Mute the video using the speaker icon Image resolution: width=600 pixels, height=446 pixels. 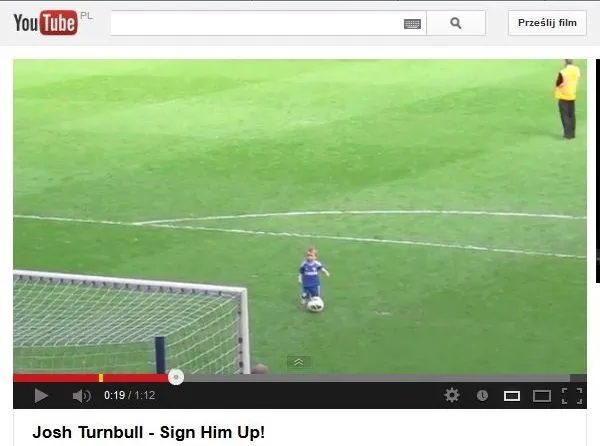pos(82,396)
